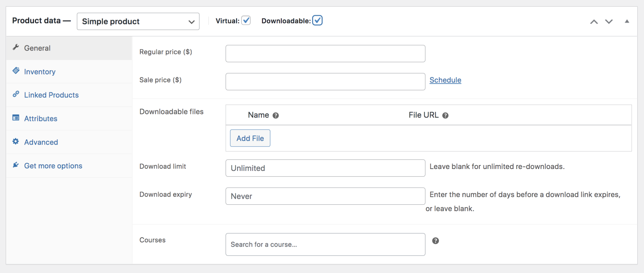Click 'Leave blank for unlimited re-downloads.' text

click(497, 166)
